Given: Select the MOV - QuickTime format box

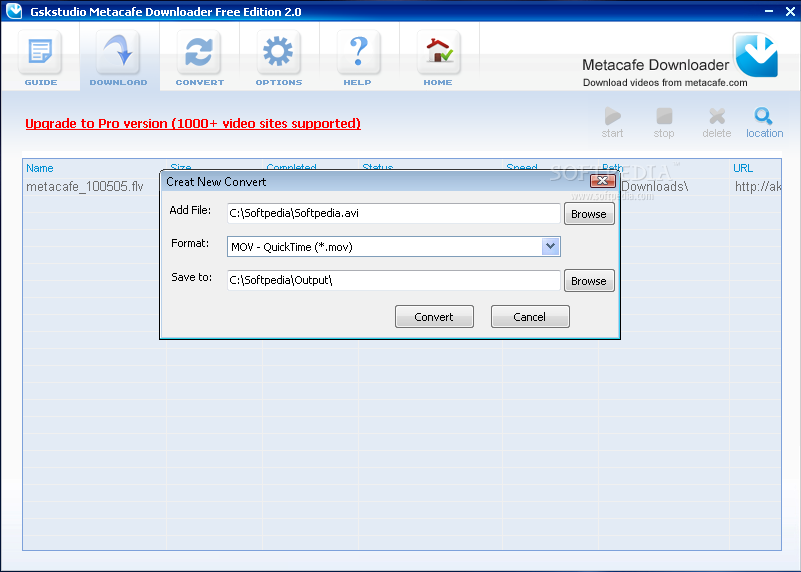Looking at the screenshot, I should click(x=393, y=247).
